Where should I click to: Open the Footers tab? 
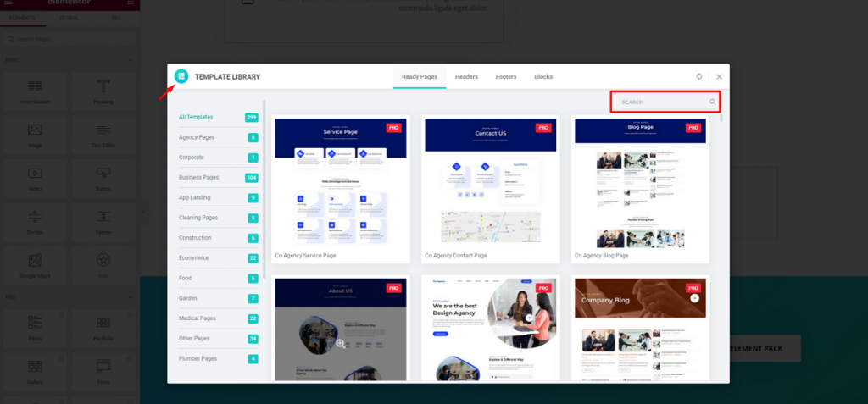point(506,77)
